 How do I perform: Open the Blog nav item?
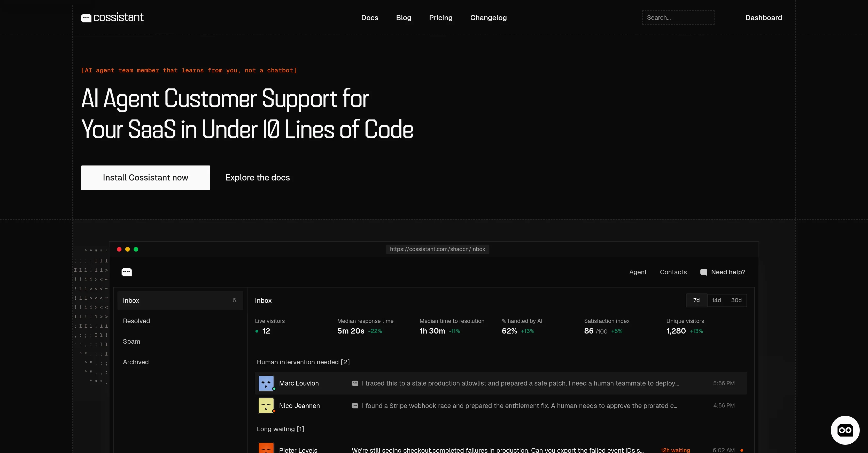(404, 18)
